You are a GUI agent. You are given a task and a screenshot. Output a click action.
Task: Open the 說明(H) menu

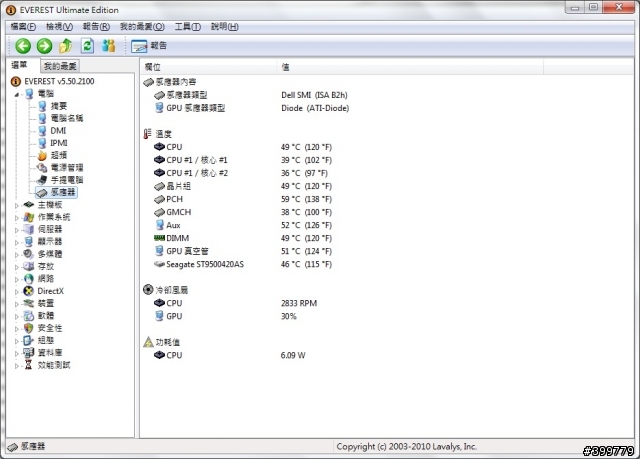pyautogui.click(x=224, y=27)
